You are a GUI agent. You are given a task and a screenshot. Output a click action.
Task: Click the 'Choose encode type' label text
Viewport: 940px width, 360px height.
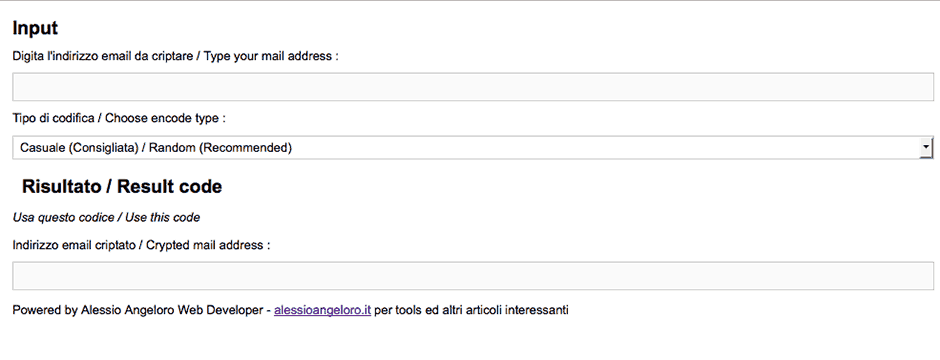pos(162,119)
